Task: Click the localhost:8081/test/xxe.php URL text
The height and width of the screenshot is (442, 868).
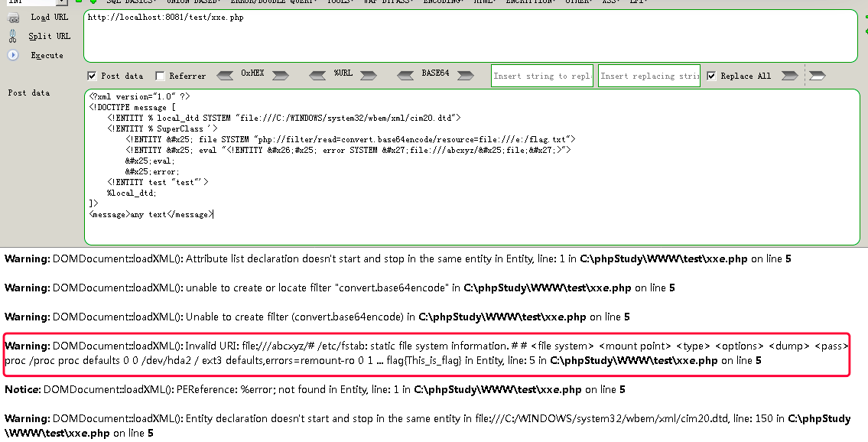Action: [x=165, y=17]
